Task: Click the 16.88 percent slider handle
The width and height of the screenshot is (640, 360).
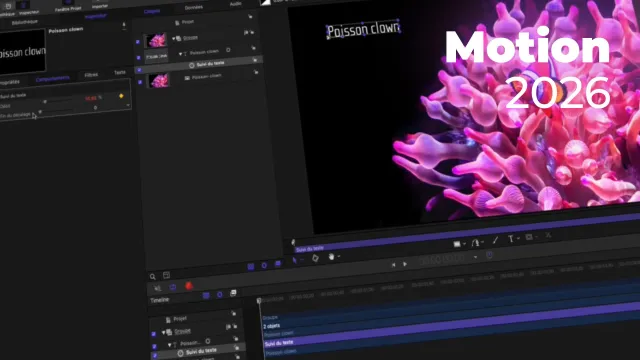Action: pyautogui.click(x=45, y=101)
